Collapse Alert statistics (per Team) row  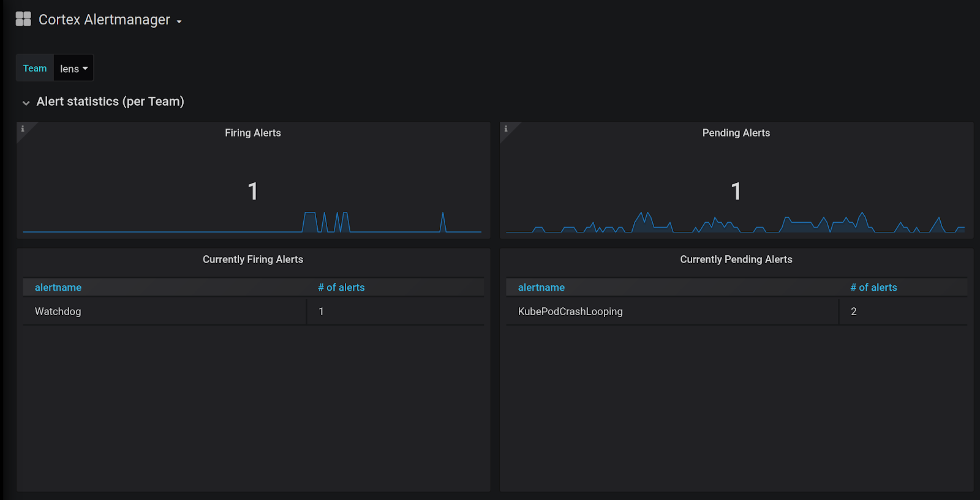[26, 103]
